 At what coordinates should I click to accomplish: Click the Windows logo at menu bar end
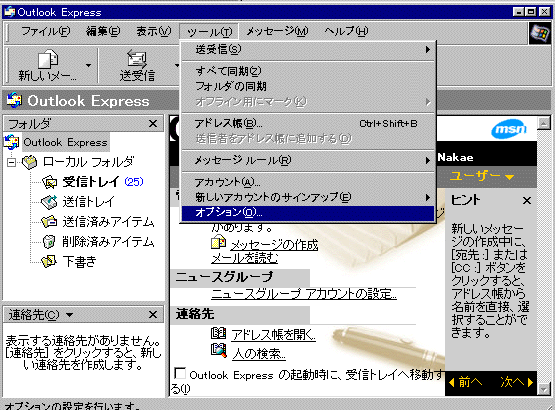click(x=539, y=33)
